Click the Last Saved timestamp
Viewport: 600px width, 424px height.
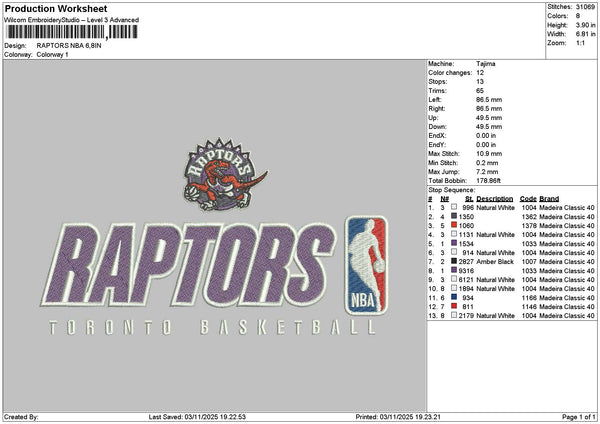pos(197,417)
